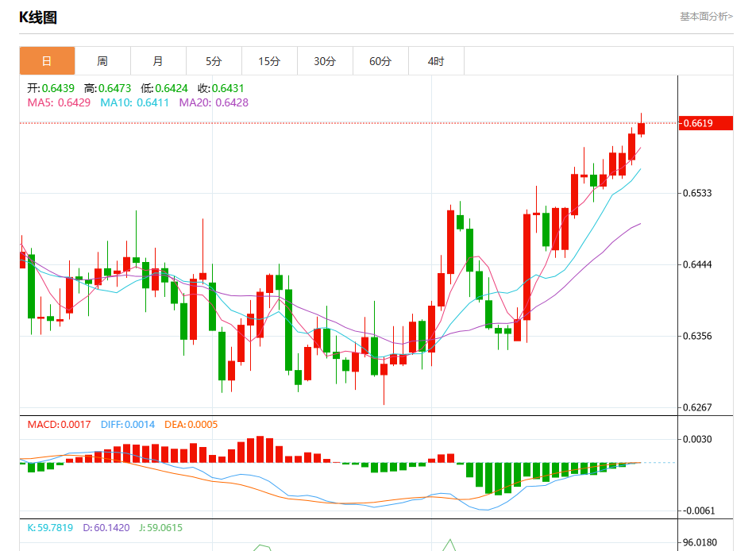Click the 0.6533 price axis label
This screenshot has height=551, width=756.
(x=697, y=193)
